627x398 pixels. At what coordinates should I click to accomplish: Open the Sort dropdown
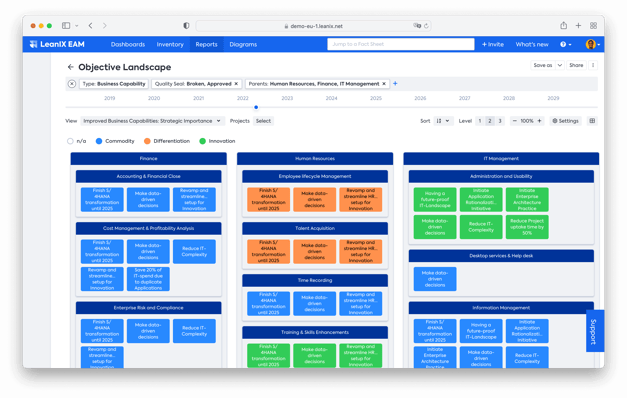443,121
